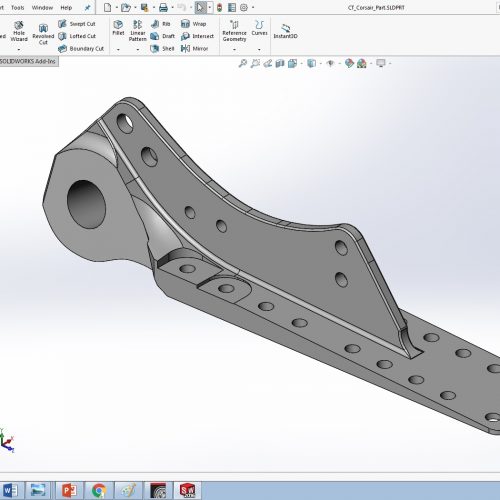Click the Previous View icon
Image resolution: width=500 pixels, height=500 pixels.
point(268,63)
